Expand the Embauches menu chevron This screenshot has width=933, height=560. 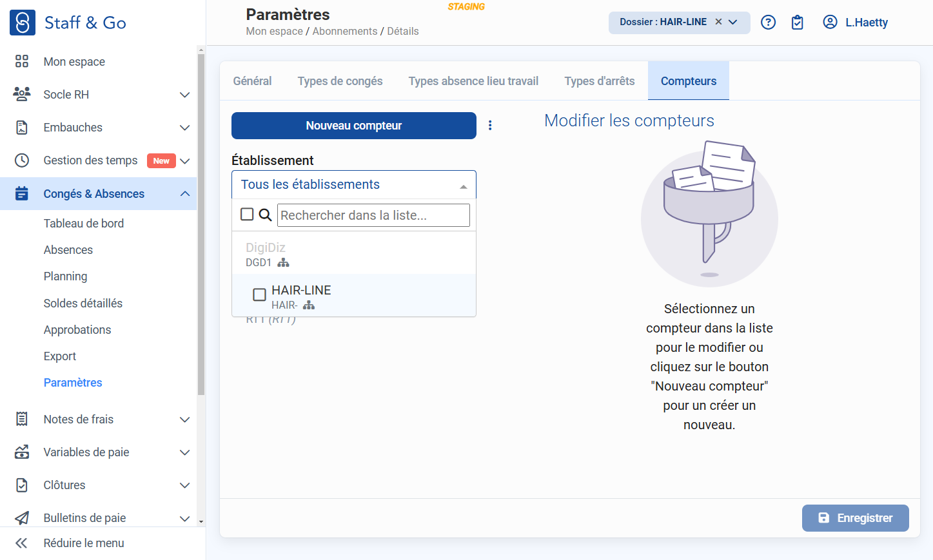[x=185, y=128]
